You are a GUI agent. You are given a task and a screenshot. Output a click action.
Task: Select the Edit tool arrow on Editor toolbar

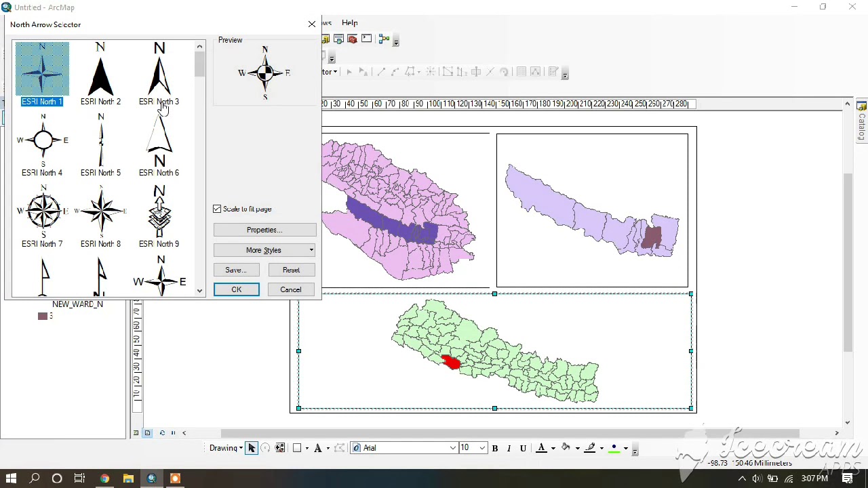(349, 72)
